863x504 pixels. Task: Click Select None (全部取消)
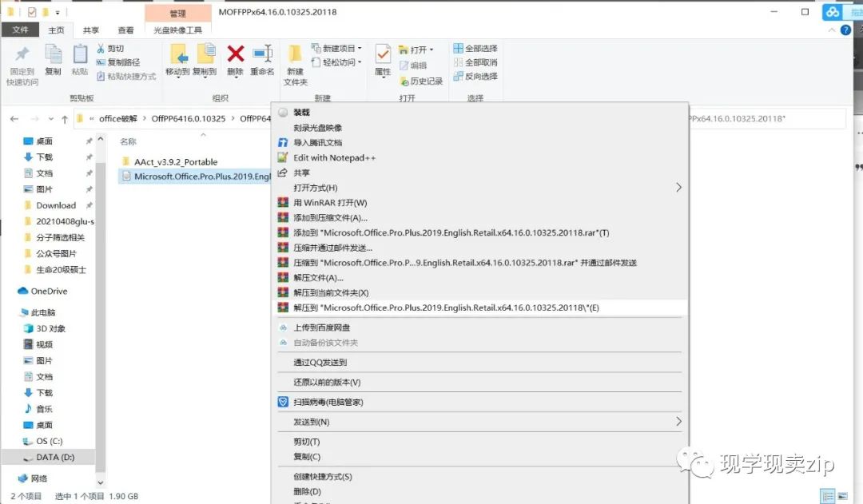(x=475, y=62)
